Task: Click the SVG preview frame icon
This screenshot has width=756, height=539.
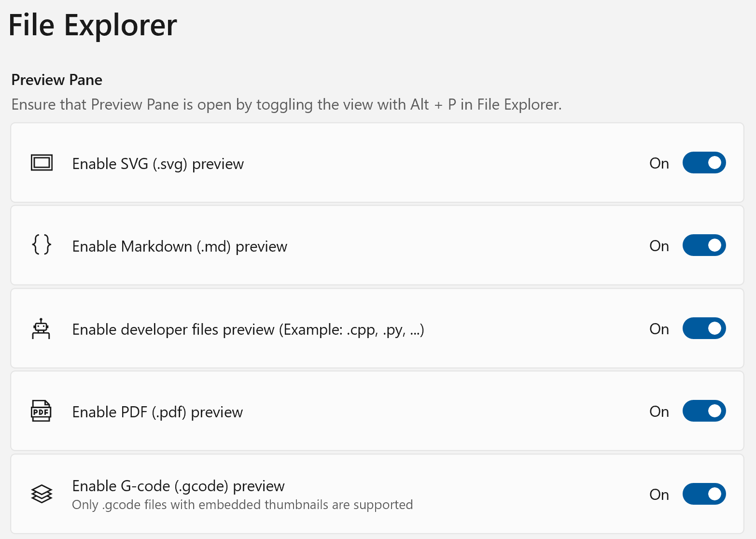Action: point(42,163)
